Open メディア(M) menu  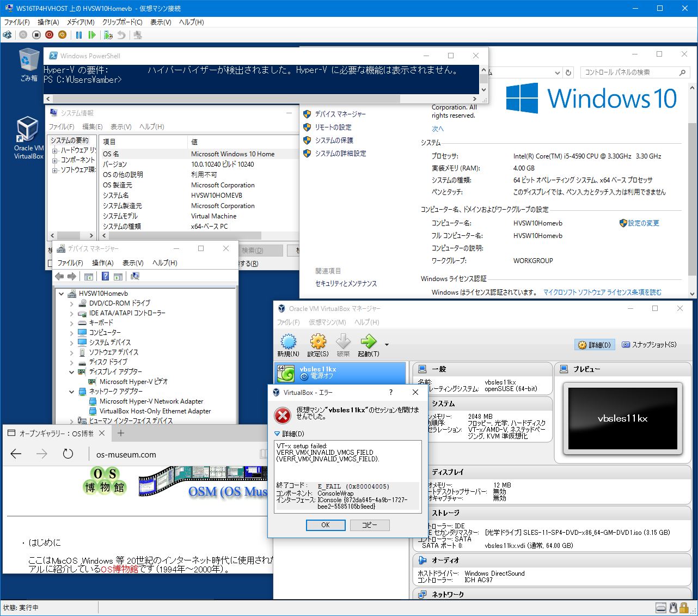coord(81,22)
